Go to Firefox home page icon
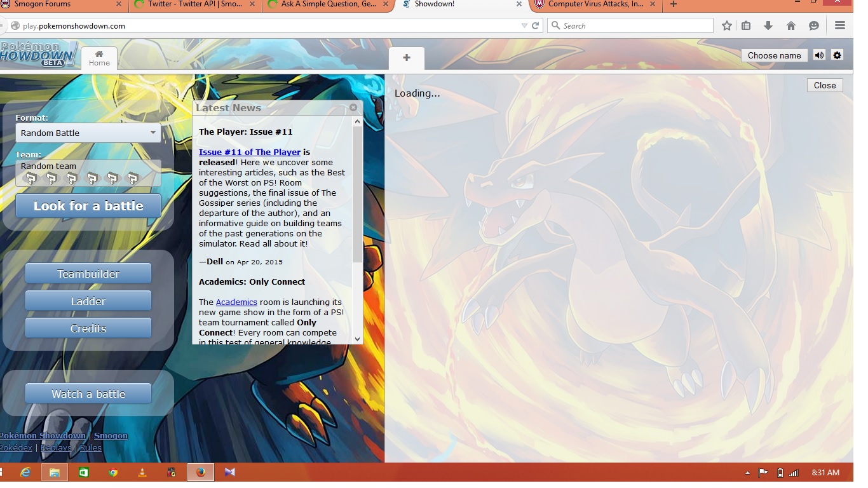The width and height of the screenshot is (868, 488). tap(791, 25)
